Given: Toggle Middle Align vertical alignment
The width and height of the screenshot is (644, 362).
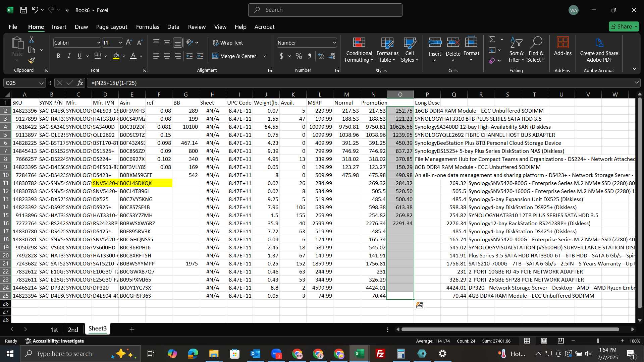Looking at the screenshot, I should (167, 43).
